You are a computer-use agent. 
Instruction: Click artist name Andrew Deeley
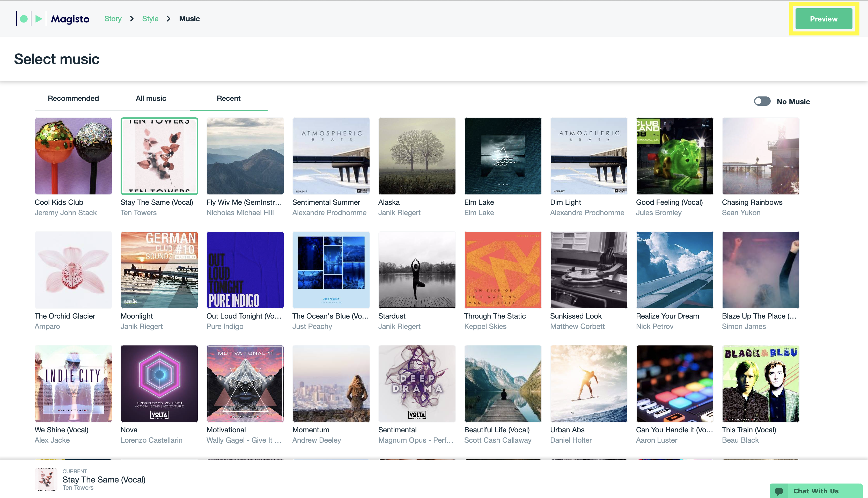[317, 441]
